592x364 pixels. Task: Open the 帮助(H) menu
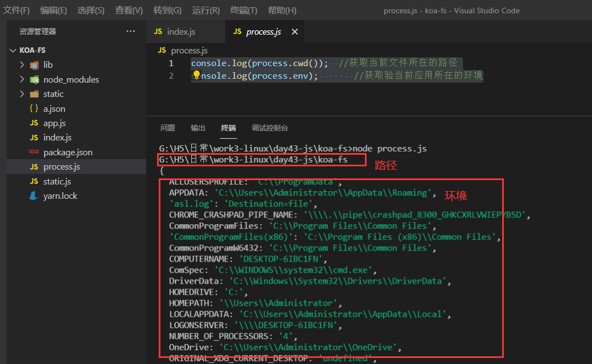pos(282,10)
